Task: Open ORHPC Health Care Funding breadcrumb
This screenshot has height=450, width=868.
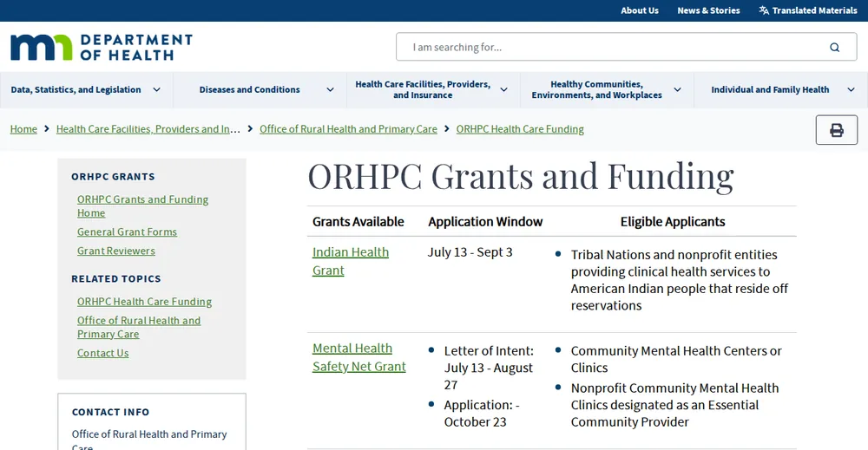Action: pyautogui.click(x=520, y=129)
